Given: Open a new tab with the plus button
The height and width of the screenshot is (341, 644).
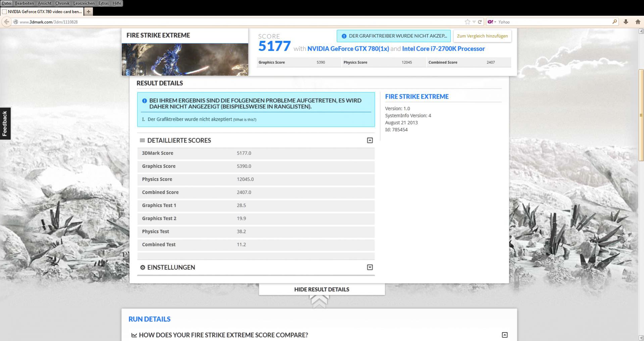Looking at the screenshot, I should coord(88,12).
